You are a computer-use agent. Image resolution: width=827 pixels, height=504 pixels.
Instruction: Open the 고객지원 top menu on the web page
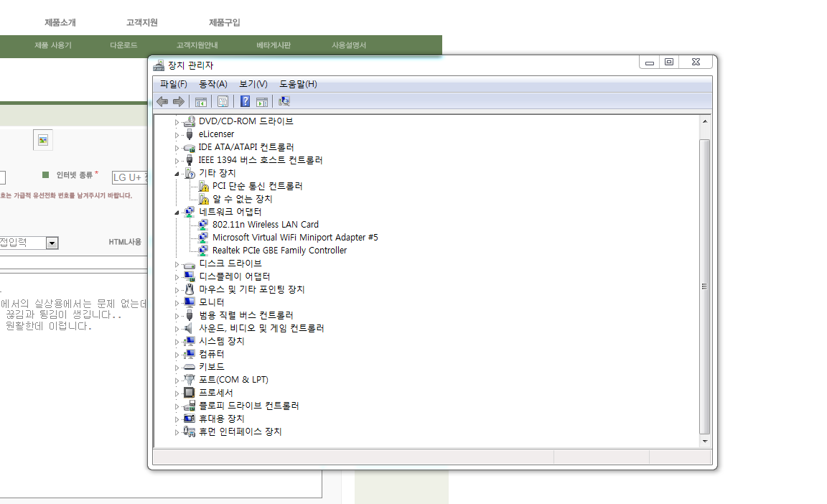[142, 22]
